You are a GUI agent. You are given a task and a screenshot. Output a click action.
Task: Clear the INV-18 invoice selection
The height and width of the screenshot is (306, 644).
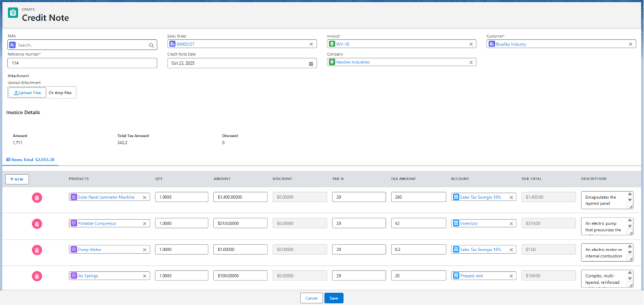471,44
